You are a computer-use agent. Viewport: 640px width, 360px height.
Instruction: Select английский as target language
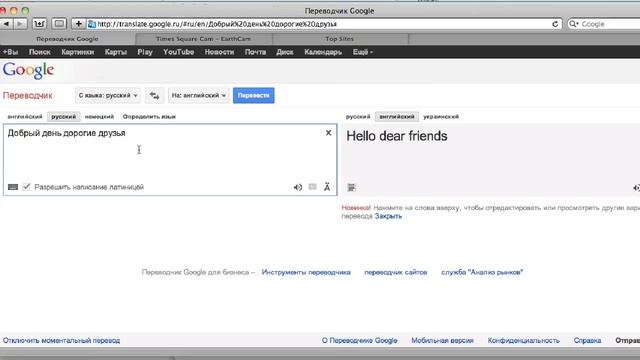[397, 117]
